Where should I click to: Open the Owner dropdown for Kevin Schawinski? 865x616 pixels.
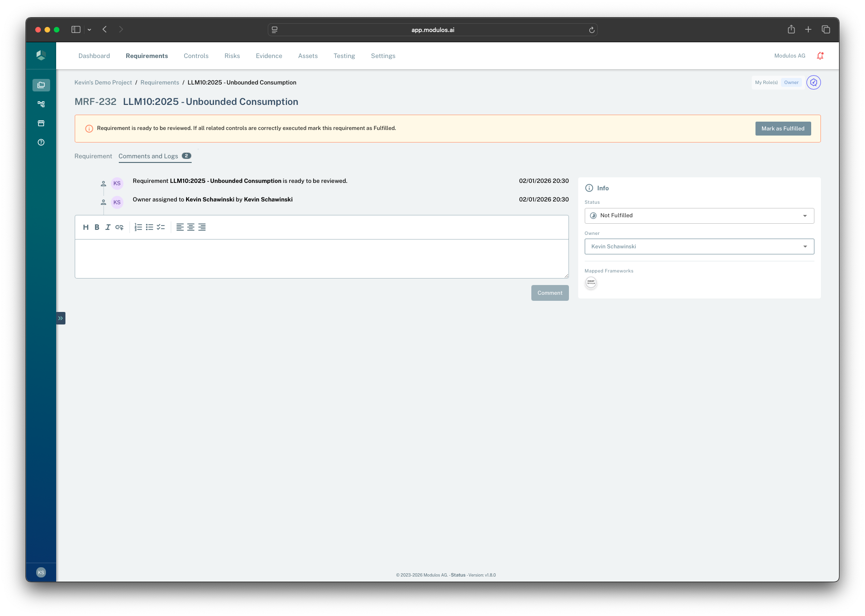[x=699, y=246]
